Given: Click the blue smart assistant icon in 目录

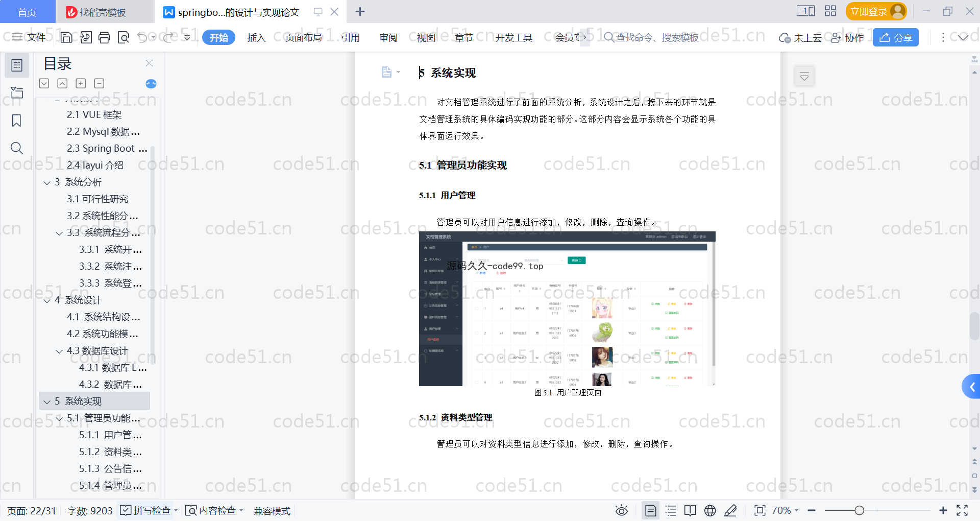Looking at the screenshot, I should tap(151, 84).
